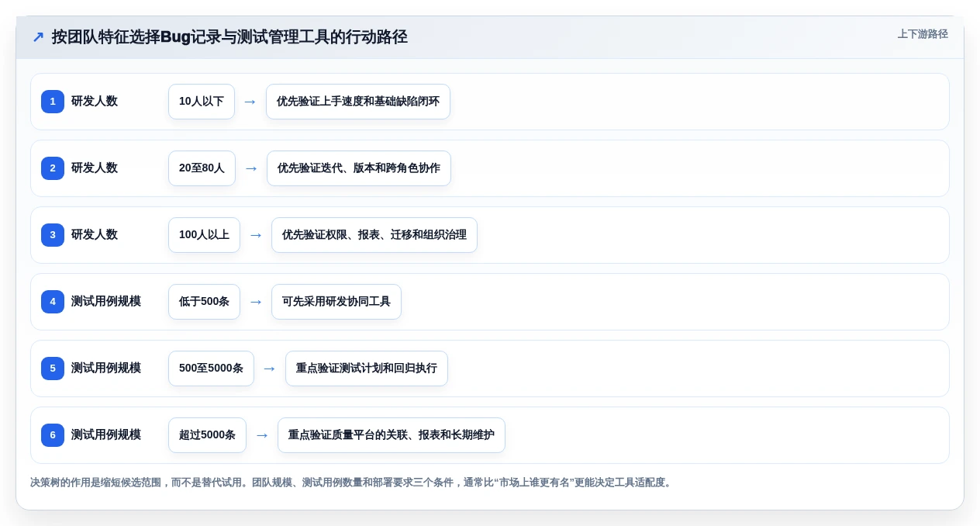Viewport: 980px width, 526px height.
Task: Select the 100人以上 condition box
Action: (x=204, y=235)
